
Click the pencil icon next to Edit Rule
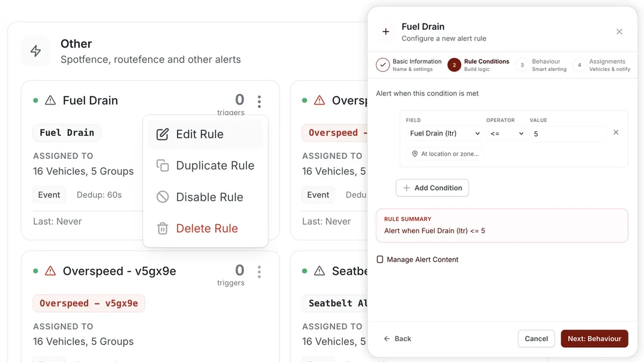pyautogui.click(x=163, y=134)
